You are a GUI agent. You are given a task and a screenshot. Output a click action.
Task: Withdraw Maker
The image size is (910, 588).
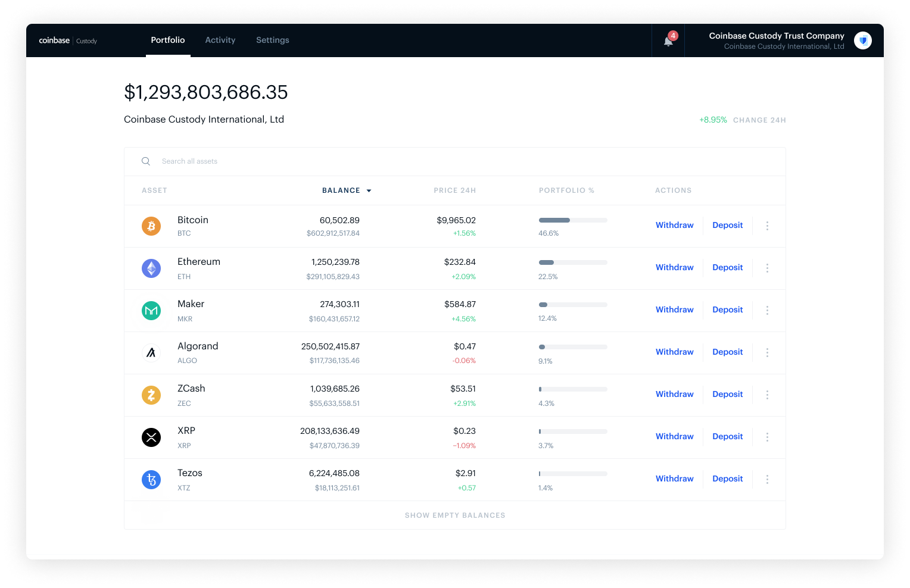pyautogui.click(x=675, y=309)
